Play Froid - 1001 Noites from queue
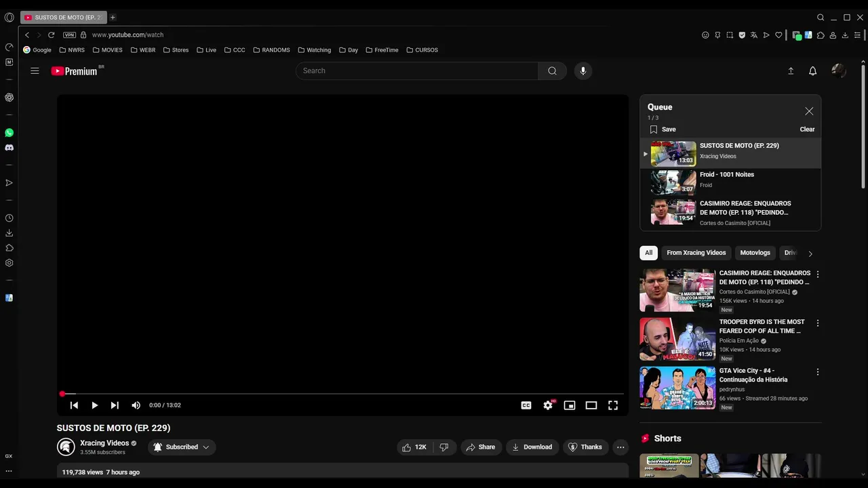868x488 pixels. point(730,182)
